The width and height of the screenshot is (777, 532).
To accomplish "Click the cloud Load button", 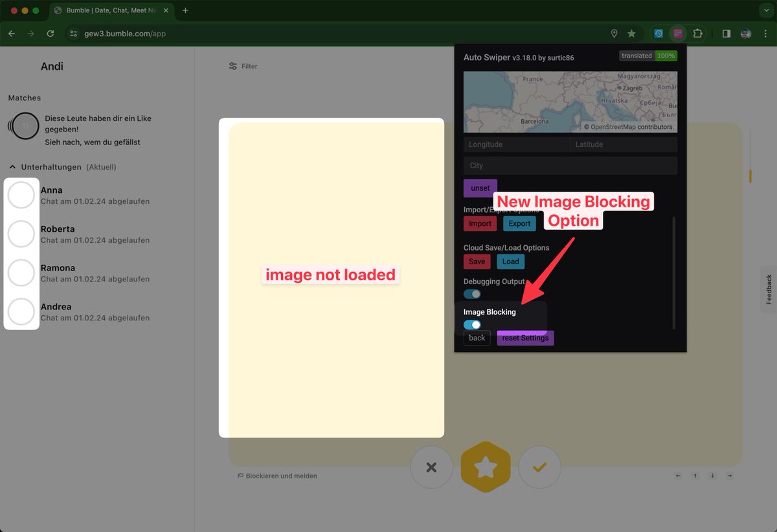I will tap(511, 261).
